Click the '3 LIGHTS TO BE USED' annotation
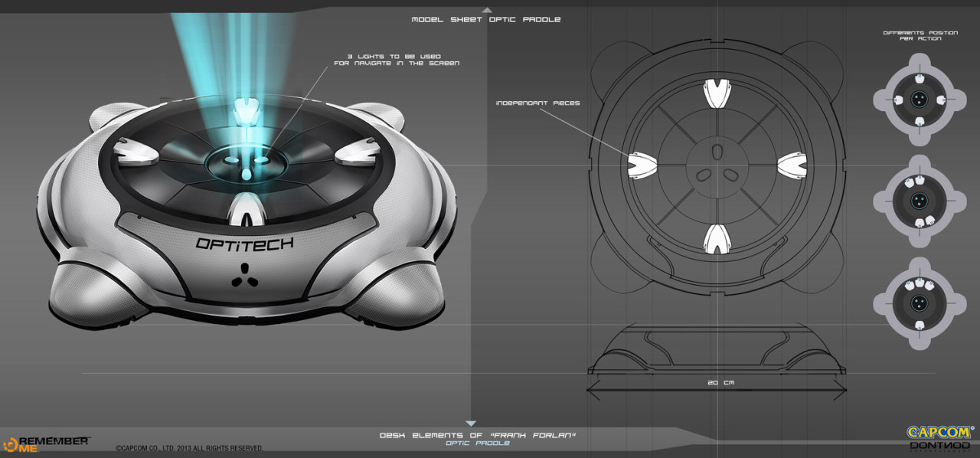Image resolution: width=980 pixels, height=458 pixels. click(x=397, y=59)
